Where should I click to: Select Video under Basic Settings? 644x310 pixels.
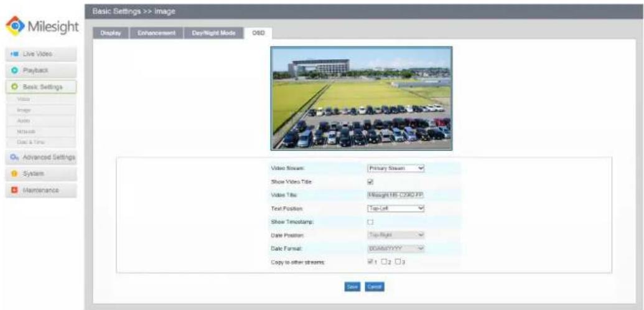click(x=41, y=99)
